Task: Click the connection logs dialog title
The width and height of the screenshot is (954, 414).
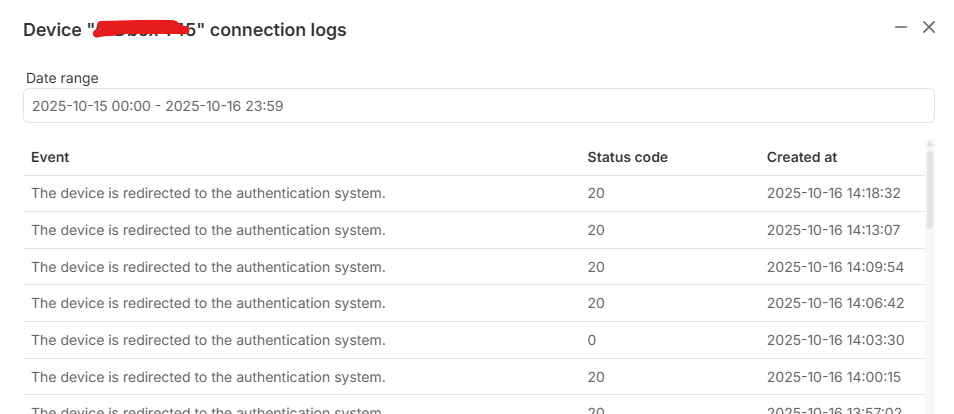Action: tap(185, 29)
